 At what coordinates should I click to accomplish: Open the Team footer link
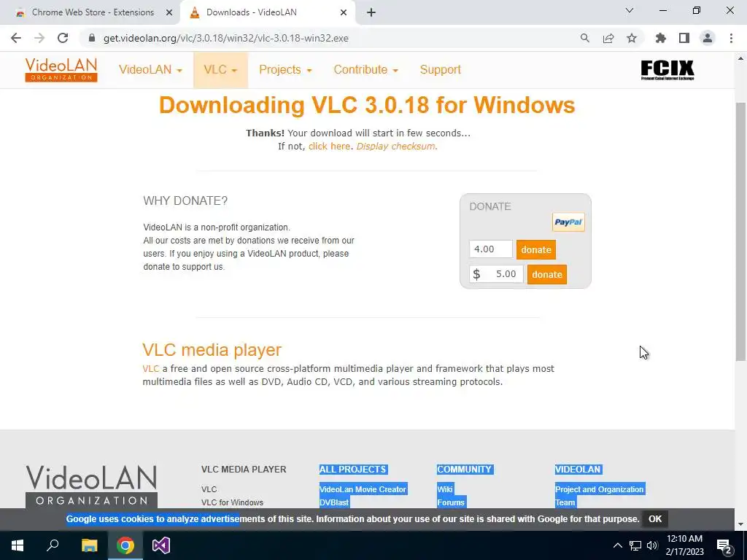click(x=565, y=502)
